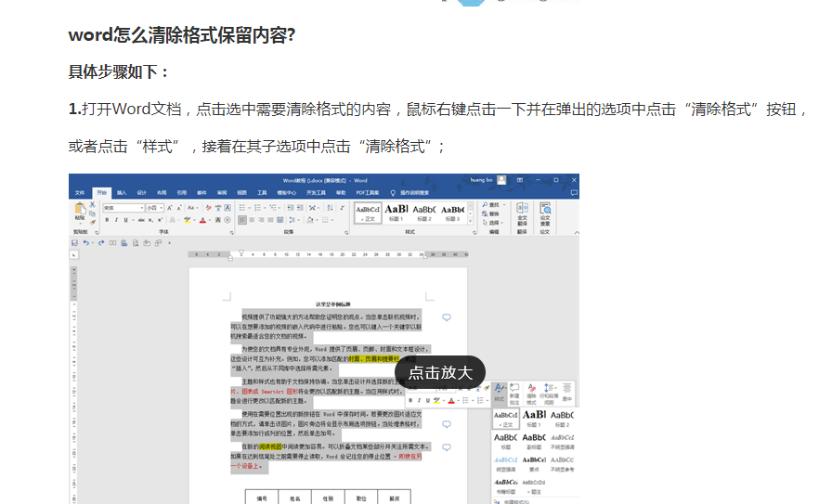
Task: Open the 文件 tab in Word ribbon
Action: point(80,193)
